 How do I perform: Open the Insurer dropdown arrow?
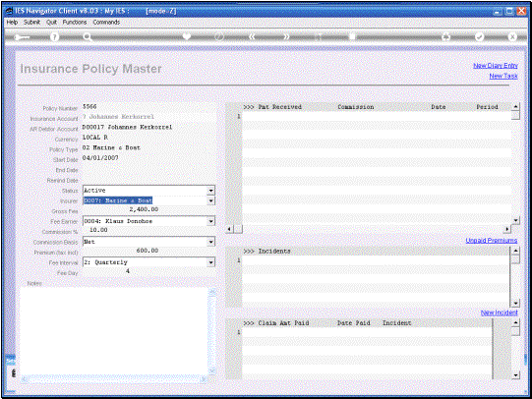[211, 201]
